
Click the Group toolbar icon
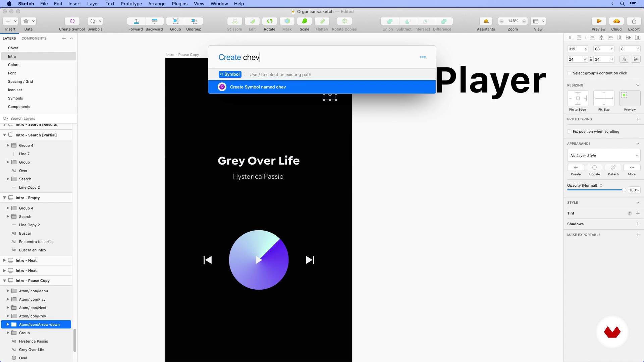tap(175, 21)
